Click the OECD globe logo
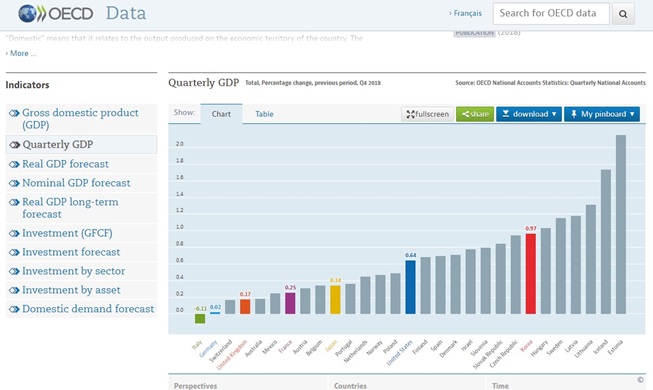This screenshot has height=390, width=653. click(27, 13)
